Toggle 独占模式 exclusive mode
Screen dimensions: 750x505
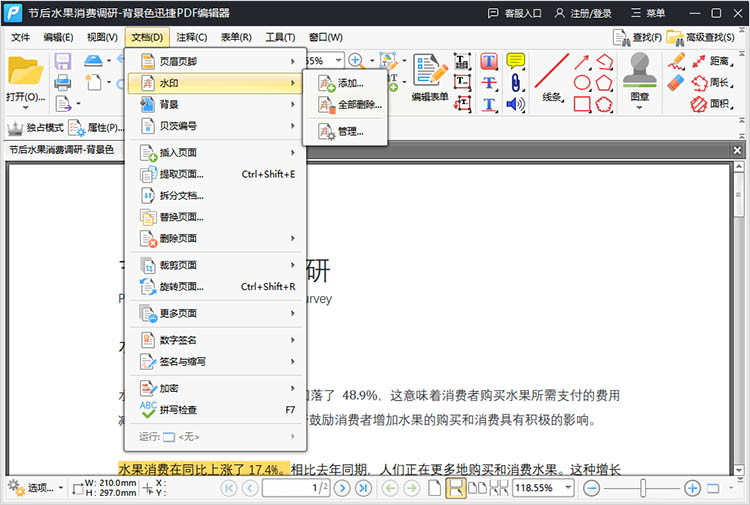(35, 128)
